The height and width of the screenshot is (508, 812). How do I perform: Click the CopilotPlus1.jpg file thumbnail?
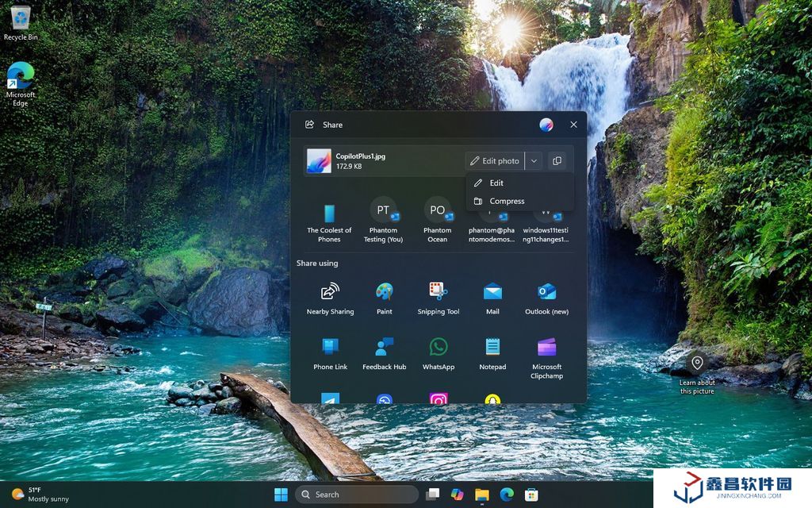point(319,161)
